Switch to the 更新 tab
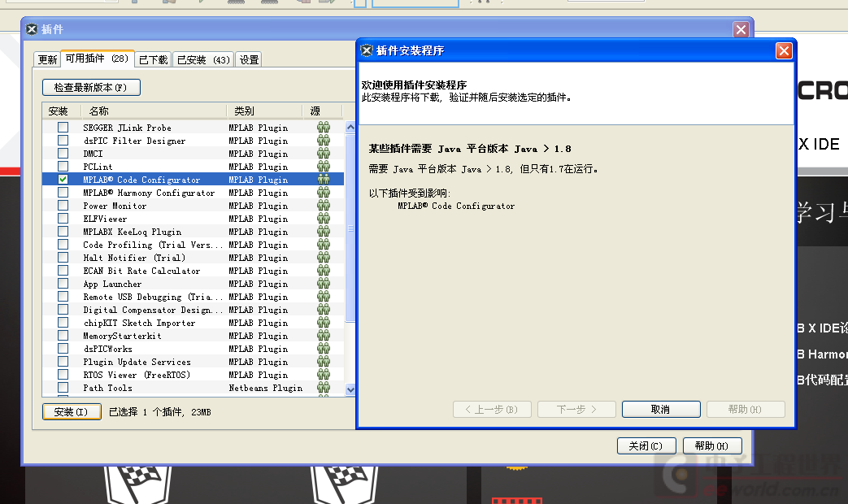This screenshot has height=504, width=848. click(47, 59)
